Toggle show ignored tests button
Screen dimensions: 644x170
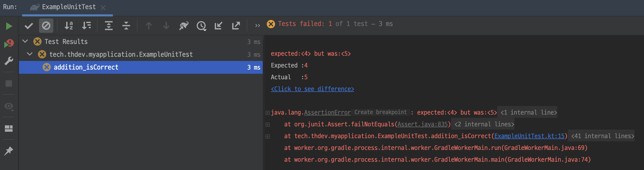(46, 26)
